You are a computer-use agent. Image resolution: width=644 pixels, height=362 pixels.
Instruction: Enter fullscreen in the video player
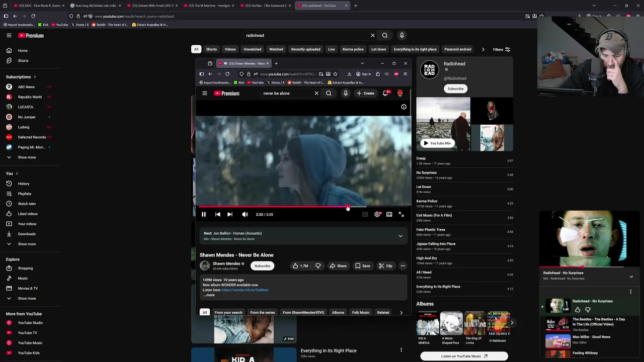[401, 215]
